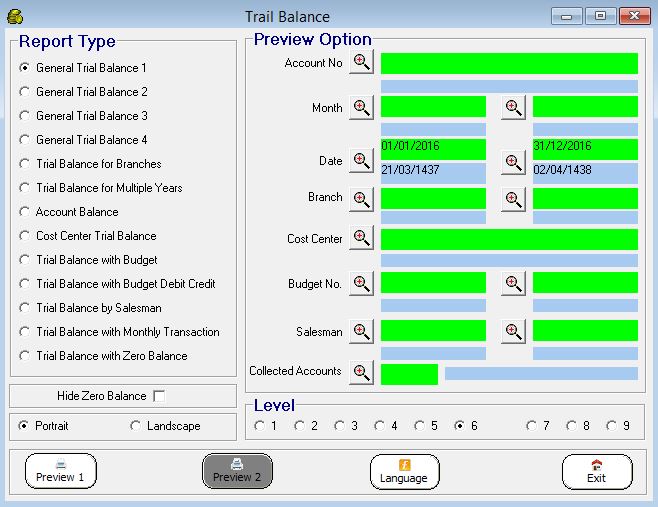Select Trial Balance for Branches report type

(25, 164)
